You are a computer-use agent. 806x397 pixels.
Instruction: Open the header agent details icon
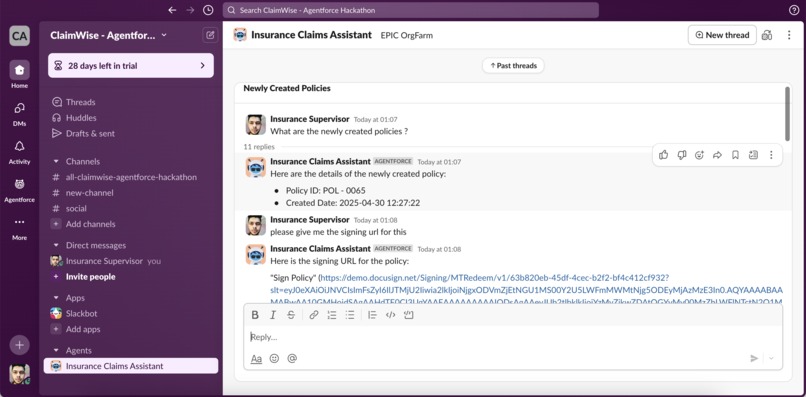[x=767, y=35]
